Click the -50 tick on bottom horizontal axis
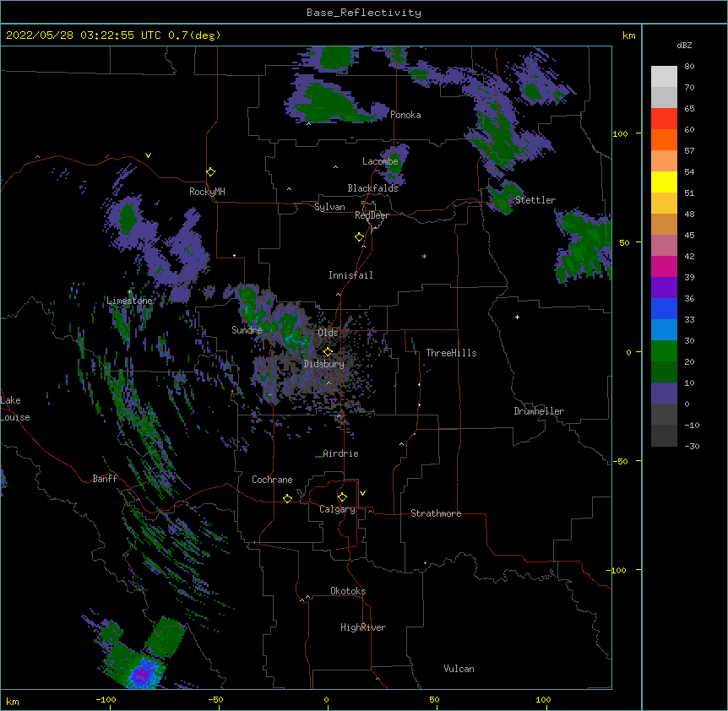The width and height of the screenshot is (728, 711). point(215,700)
